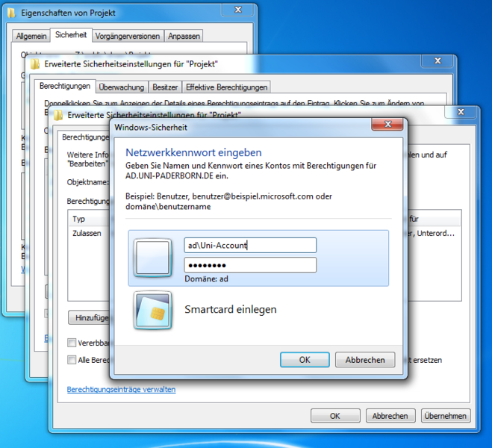Click the Hinzufügen button
Screen dimensions: 492x448
coord(90,318)
